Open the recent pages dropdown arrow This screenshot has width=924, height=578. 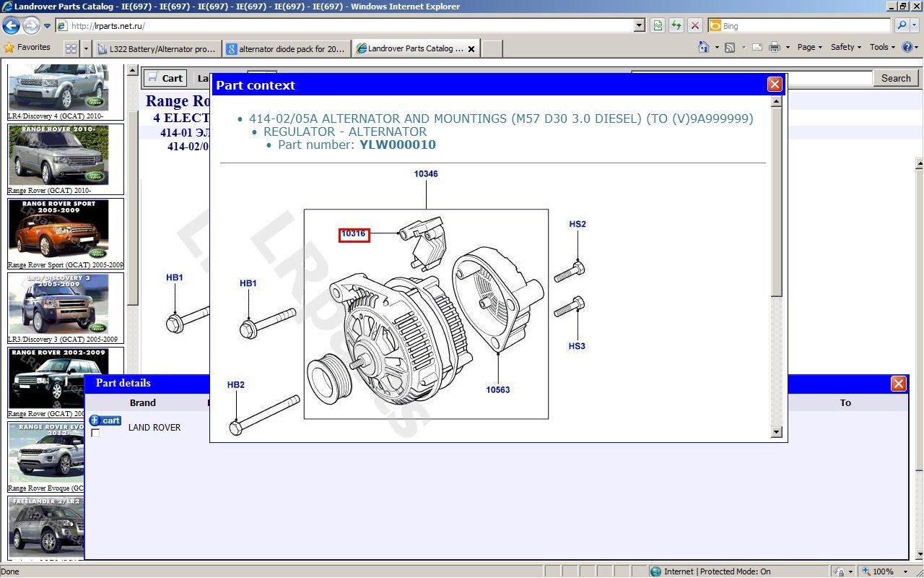point(48,26)
